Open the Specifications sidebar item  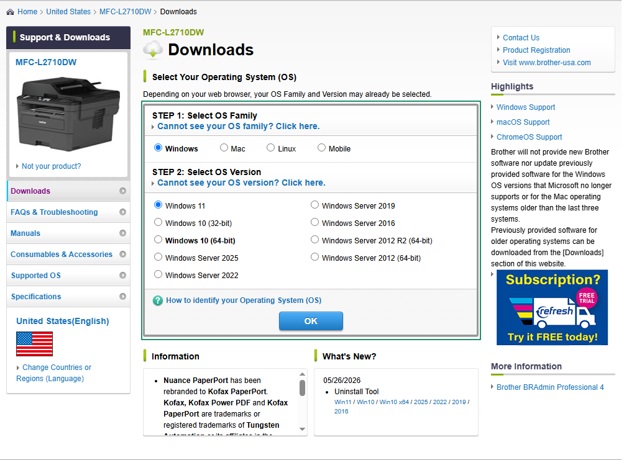(68, 296)
